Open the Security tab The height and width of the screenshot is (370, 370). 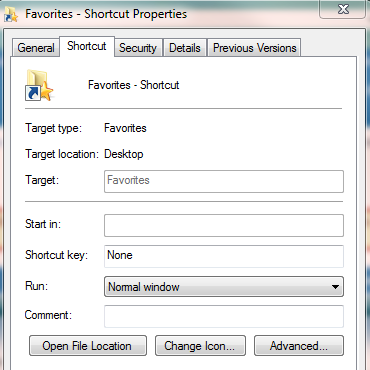[x=138, y=48]
